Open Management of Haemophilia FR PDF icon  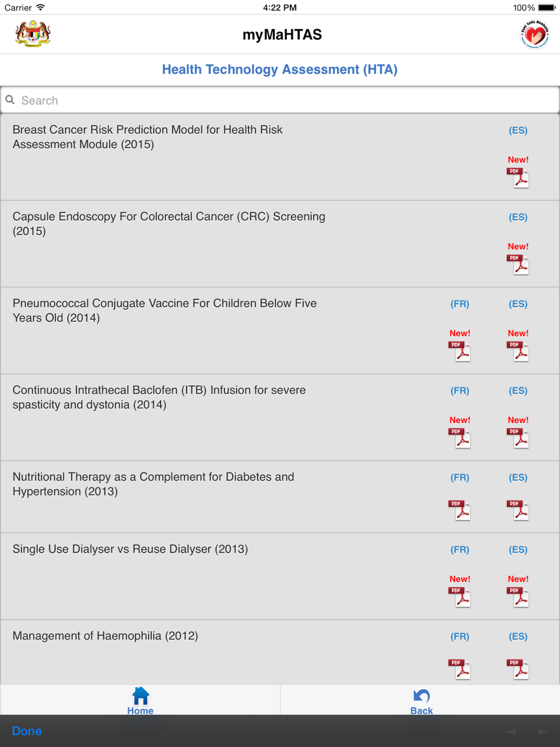460,669
